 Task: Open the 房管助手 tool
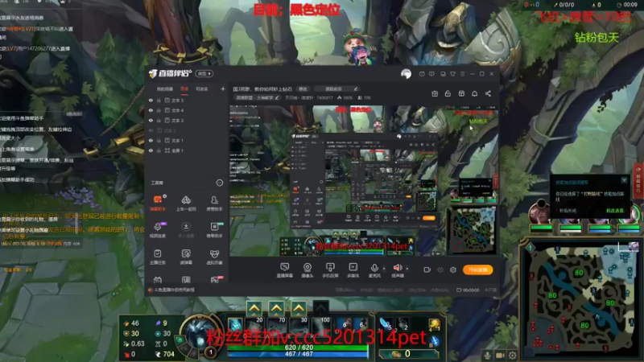(214, 204)
